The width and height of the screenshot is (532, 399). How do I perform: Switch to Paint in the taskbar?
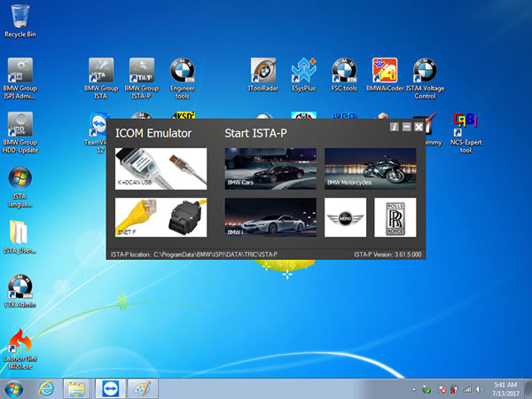pos(143,389)
